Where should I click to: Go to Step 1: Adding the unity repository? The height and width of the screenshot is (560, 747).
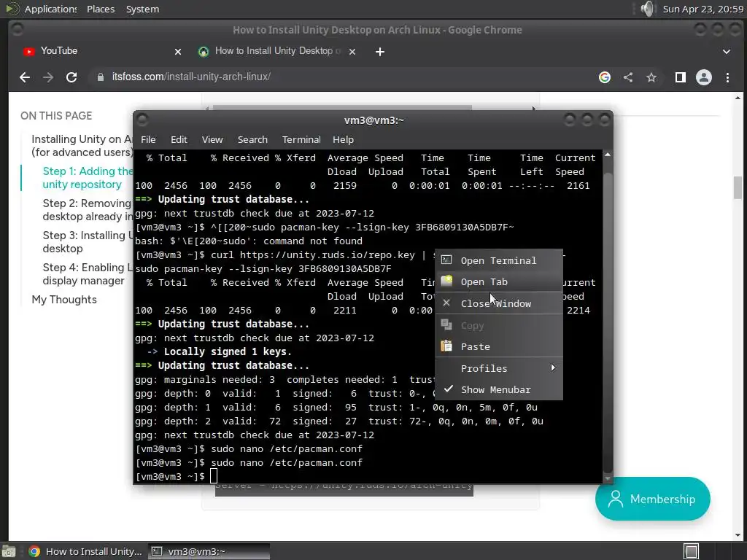(x=88, y=178)
